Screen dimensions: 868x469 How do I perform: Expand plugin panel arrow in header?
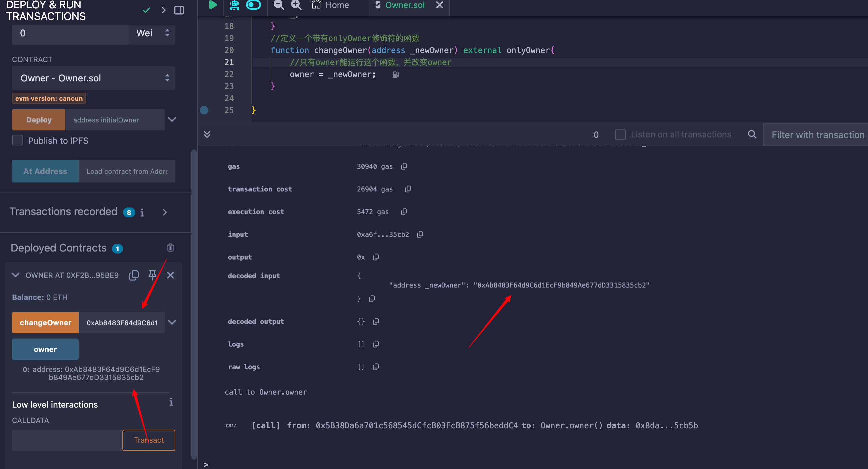tap(164, 10)
